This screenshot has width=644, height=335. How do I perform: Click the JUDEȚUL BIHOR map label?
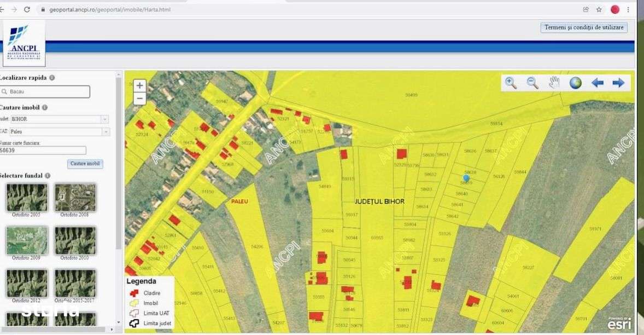point(379,201)
